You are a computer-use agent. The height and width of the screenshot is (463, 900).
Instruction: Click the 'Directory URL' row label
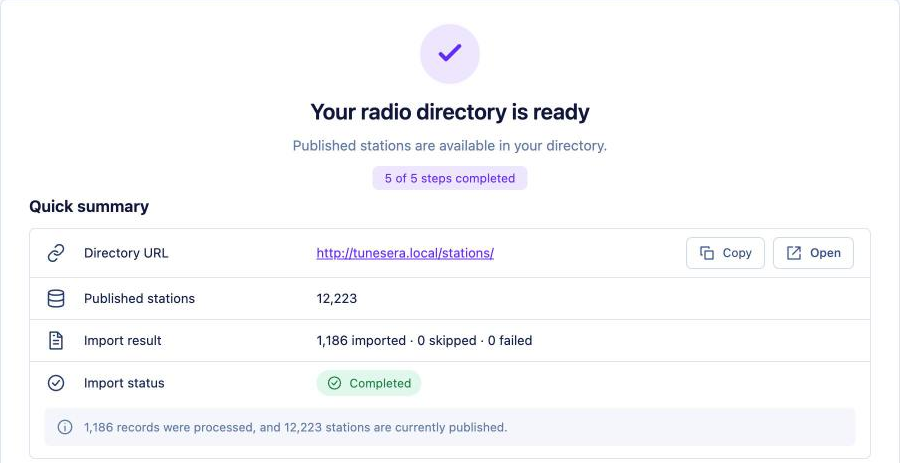coord(126,253)
